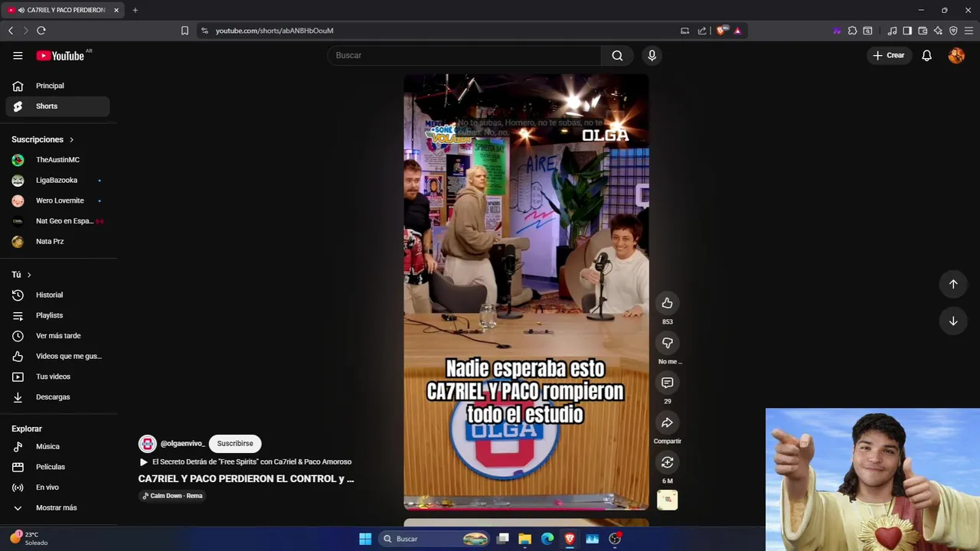Open the sound thumbnail below remix
This screenshot has width=980, height=551.
click(667, 500)
